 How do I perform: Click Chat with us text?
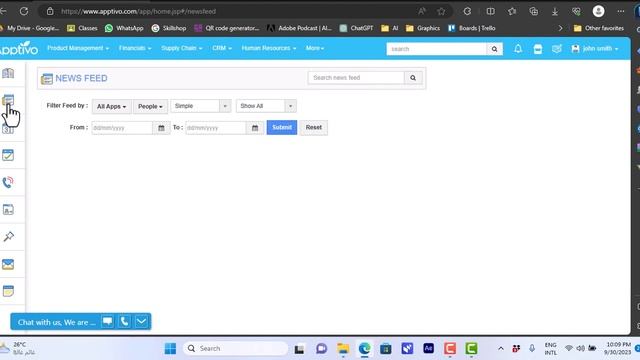(56, 322)
